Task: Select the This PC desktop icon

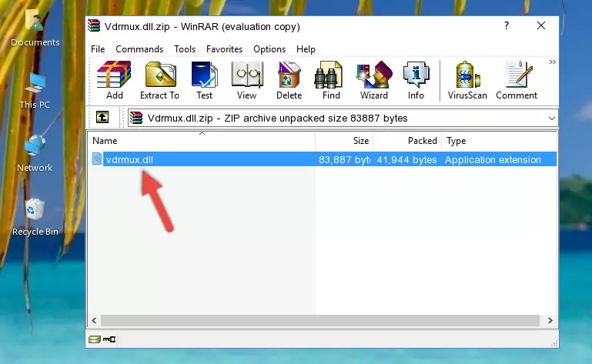Action: point(35,91)
